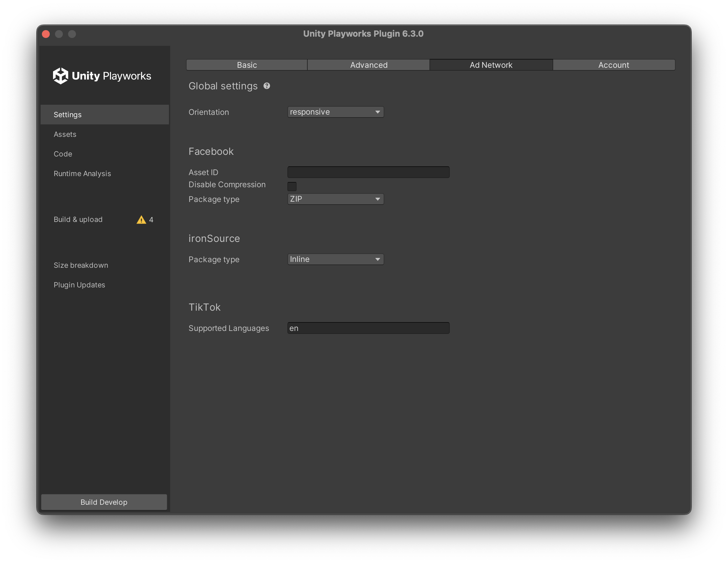
Task: Click the warning count 4
Action: 151,220
